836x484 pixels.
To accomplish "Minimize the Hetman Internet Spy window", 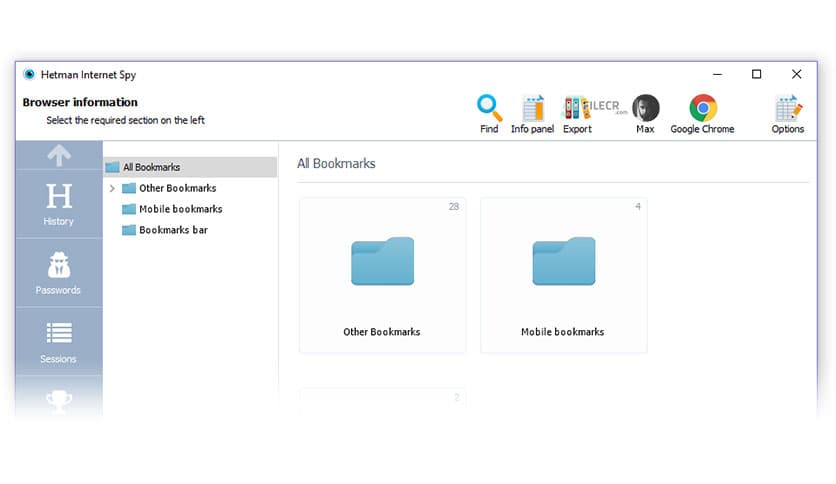I will click(x=718, y=75).
